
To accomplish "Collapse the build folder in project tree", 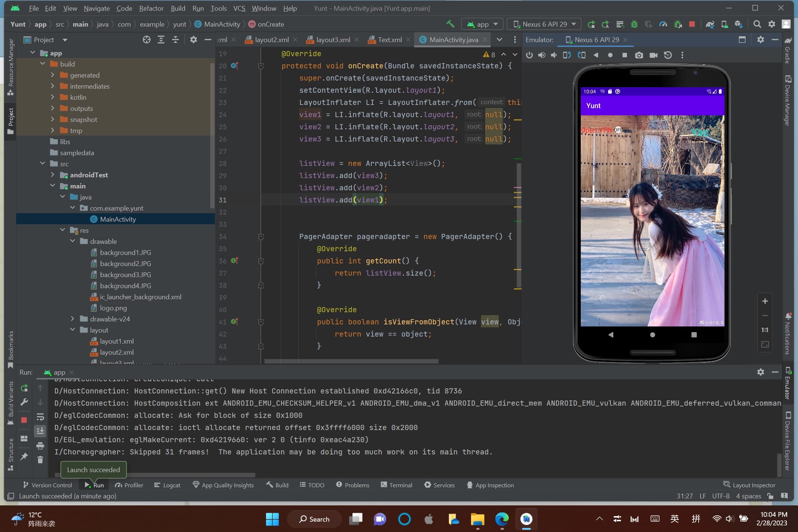I will coord(43,64).
